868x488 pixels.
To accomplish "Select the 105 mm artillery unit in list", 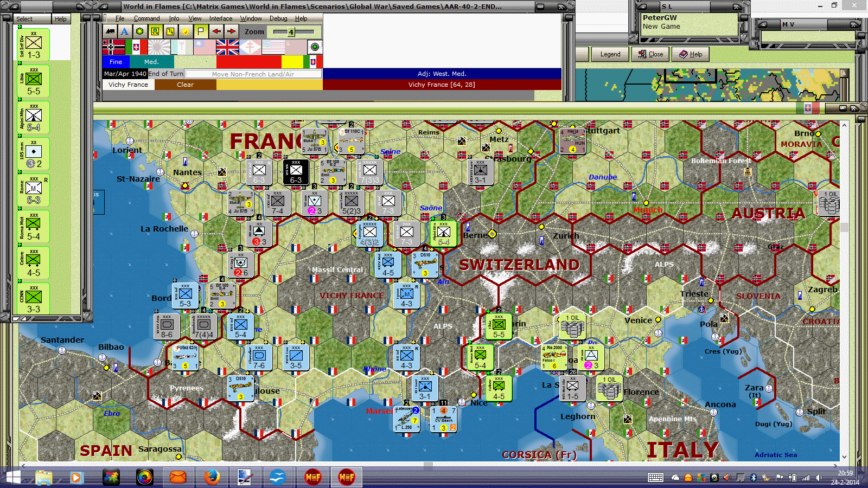I will click(x=34, y=153).
